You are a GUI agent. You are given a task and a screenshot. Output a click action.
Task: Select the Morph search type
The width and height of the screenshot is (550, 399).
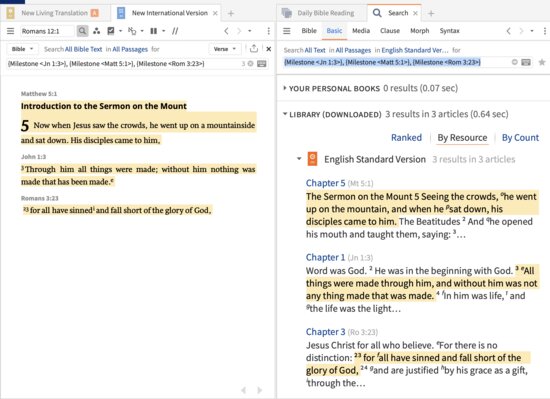point(420,31)
